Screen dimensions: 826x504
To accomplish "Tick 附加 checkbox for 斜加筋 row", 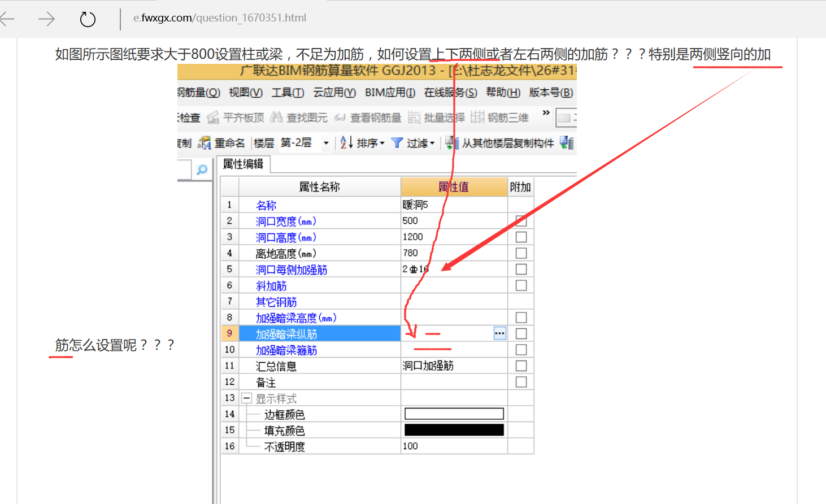I will [x=521, y=285].
